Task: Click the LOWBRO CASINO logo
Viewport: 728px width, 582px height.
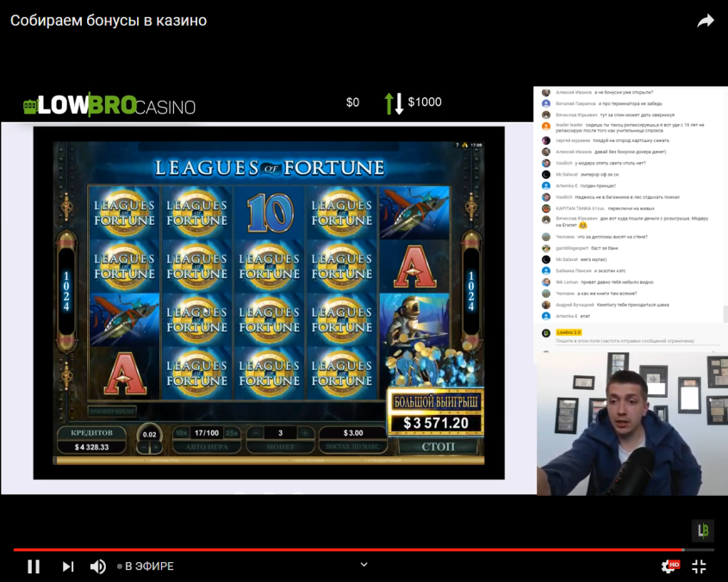Action: [109, 105]
